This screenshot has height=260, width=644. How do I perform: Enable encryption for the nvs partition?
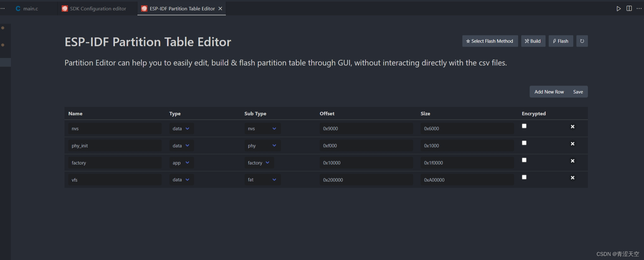[x=524, y=126]
